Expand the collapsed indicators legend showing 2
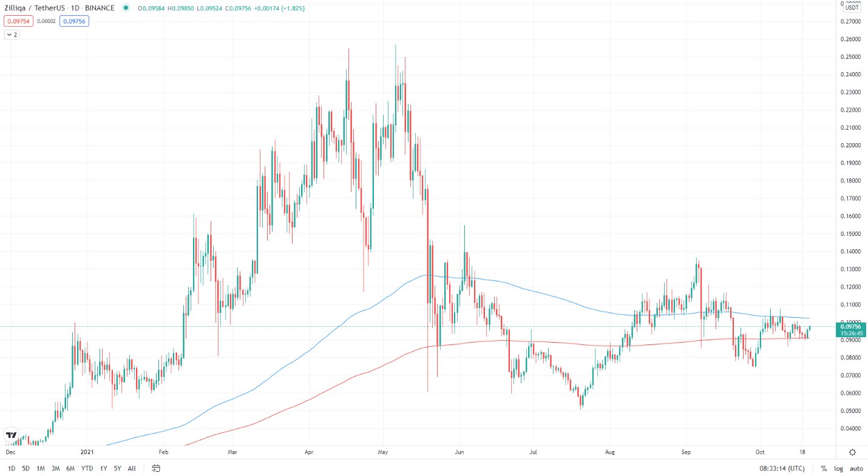This screenshot has height=476, width=868. point(12,35)
